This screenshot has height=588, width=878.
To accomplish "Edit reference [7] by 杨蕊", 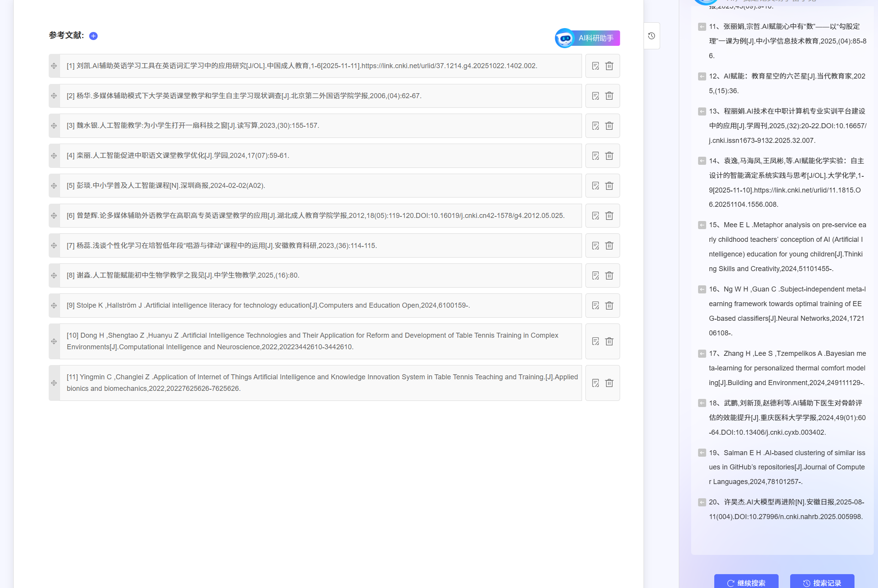I will click(x=596, y=246).
